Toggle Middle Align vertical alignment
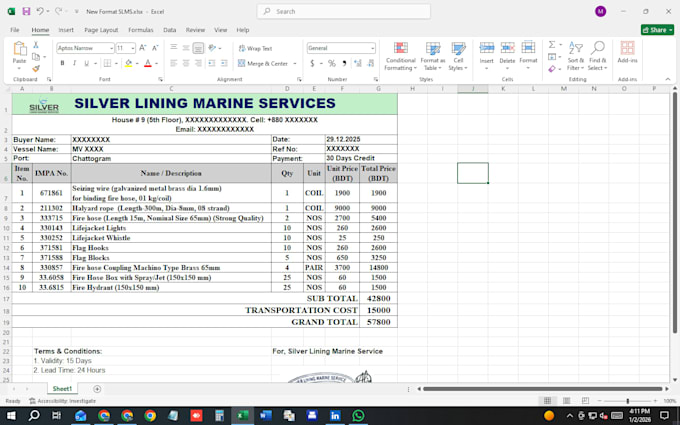This screenshot has height=425, width=680. 186,48
